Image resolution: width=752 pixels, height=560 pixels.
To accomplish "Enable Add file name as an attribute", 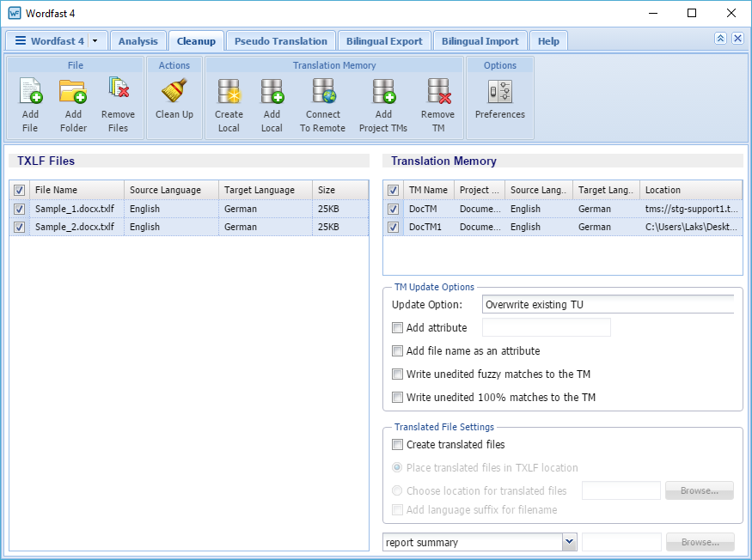I will 397,351.
